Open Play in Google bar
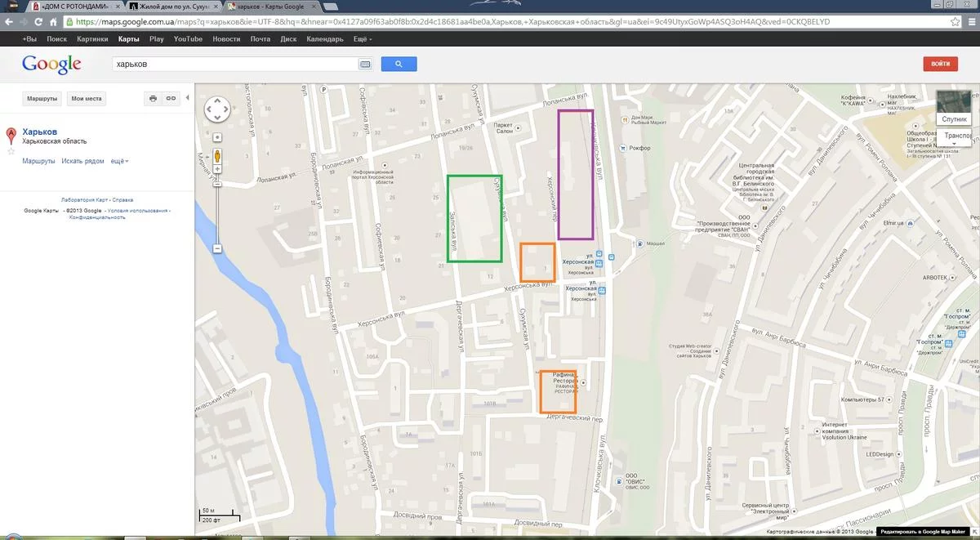This screenshot has width=980, height=540. click(156, 39)
